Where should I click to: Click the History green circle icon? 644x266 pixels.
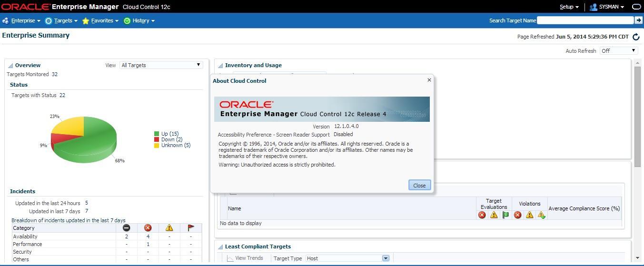(x=127, y=20)
